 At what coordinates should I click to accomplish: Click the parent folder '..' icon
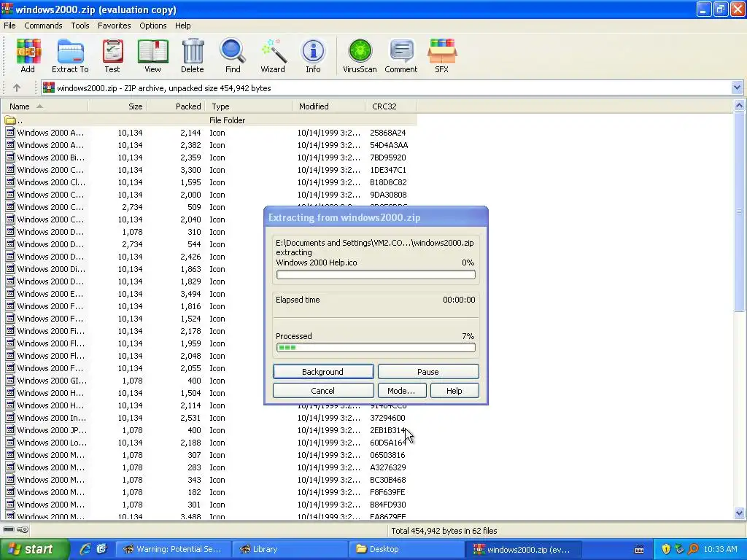click(10, 120)
